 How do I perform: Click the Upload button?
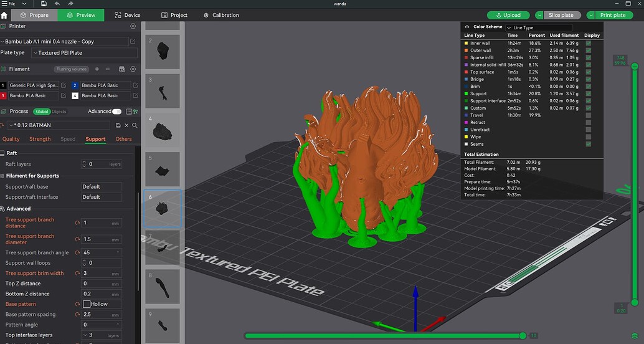(x=508, y=15)
